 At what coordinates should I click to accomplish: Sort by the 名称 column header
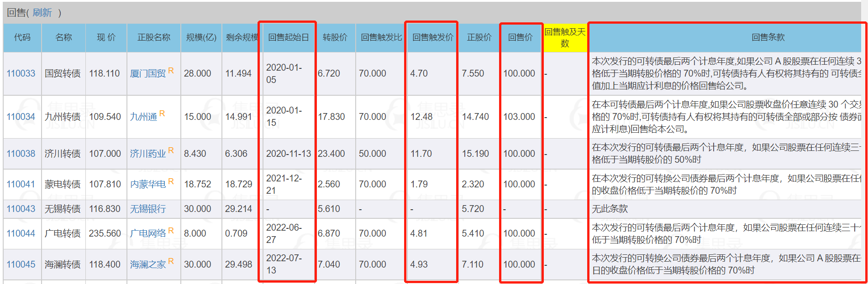(63, 37)
